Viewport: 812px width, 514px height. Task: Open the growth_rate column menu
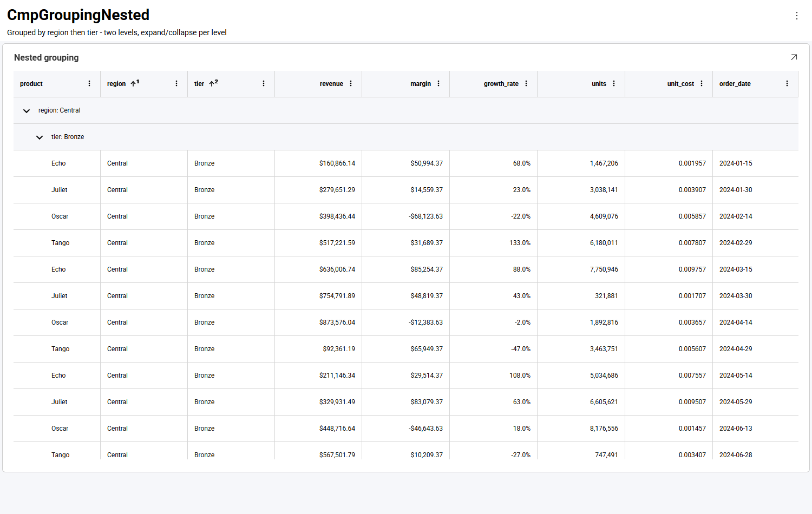pos(526,84)
